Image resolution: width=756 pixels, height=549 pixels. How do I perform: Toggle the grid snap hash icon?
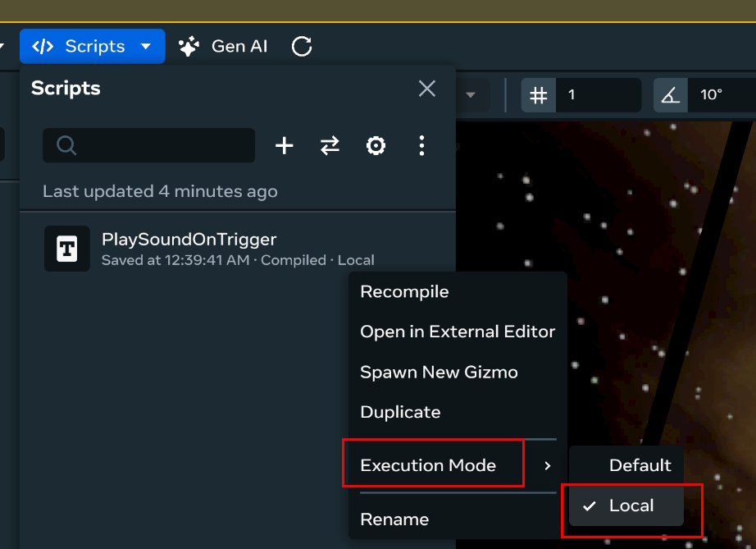[x=539, y=95]
